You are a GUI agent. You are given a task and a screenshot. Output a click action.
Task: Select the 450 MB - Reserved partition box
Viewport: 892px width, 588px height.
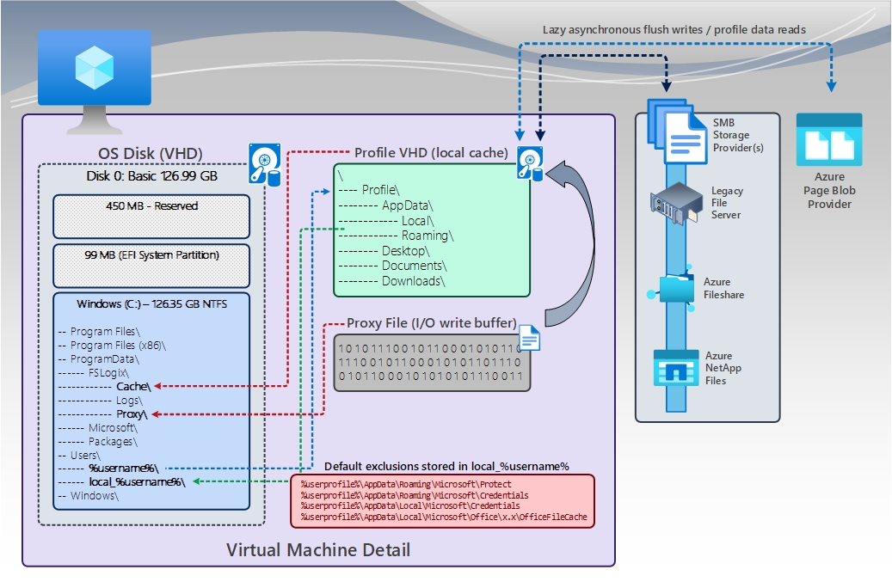pyautogui.click(x=151, y=217)
